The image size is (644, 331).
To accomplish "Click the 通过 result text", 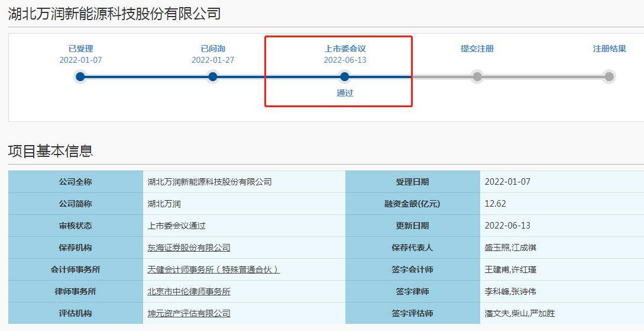I will (x=345, y=93).
